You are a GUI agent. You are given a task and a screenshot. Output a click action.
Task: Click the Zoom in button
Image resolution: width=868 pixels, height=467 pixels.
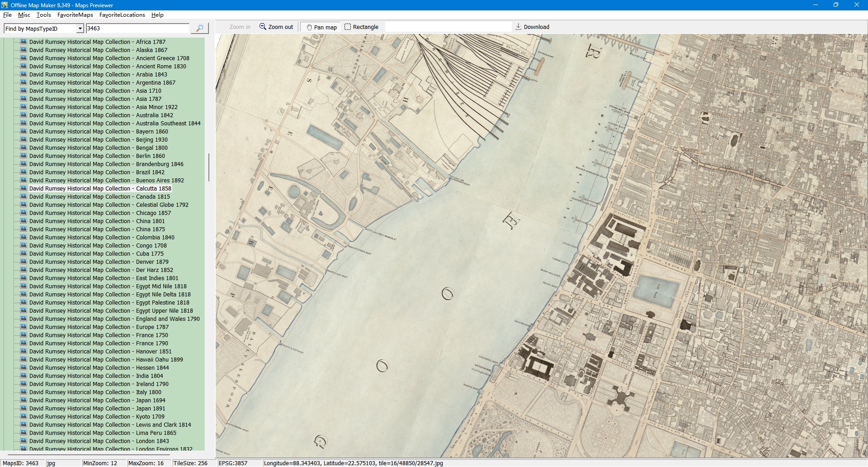[x=240, y=27]
